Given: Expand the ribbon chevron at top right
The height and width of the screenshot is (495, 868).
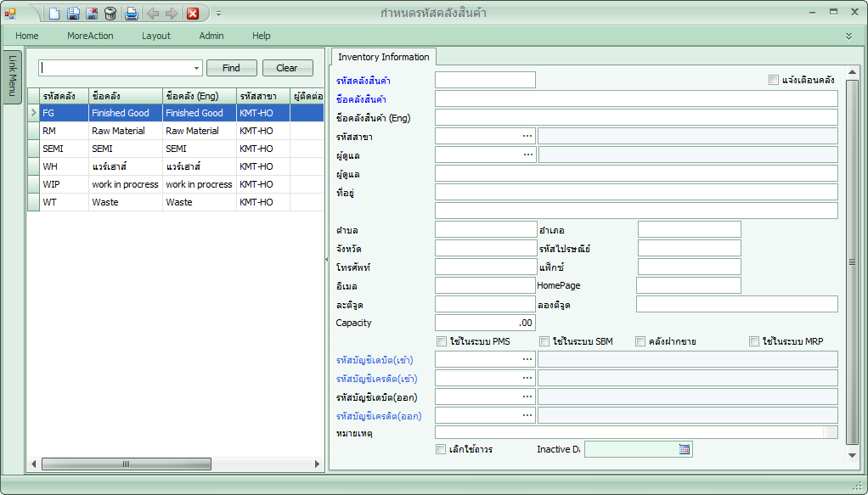Looking at the screenshot, I should [x=848, y=36].
